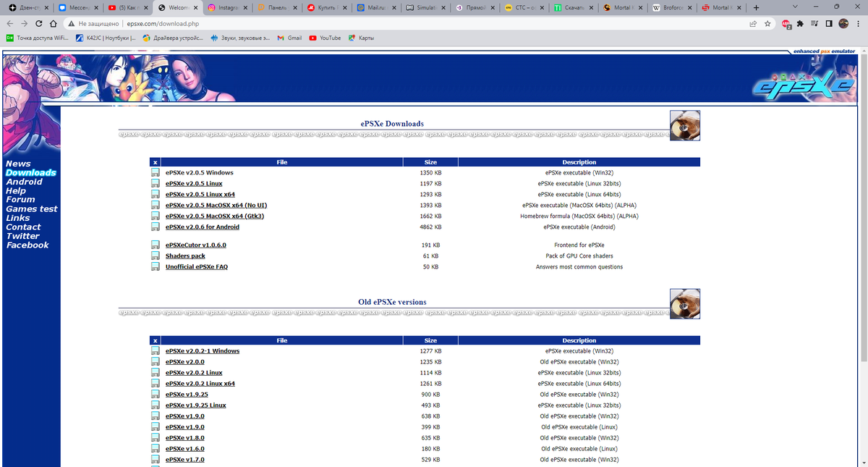Switch to the Instagram tab
The height and width of the screenshot is (467, 868).
coord(226,7)
